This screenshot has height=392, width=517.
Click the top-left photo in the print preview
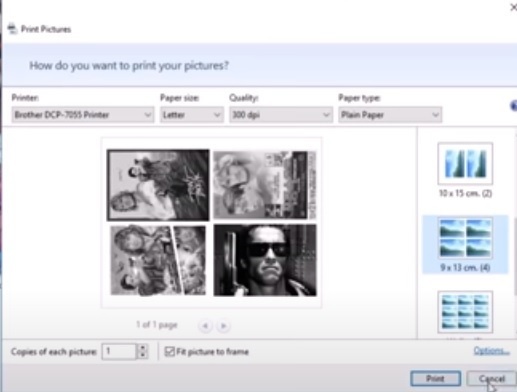click(x=158, y=185)
